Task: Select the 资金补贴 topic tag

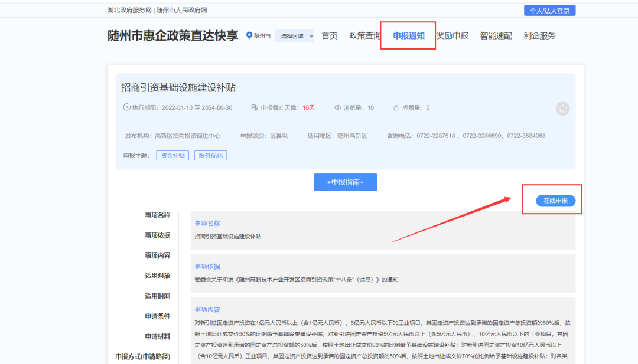Action: 172,156
